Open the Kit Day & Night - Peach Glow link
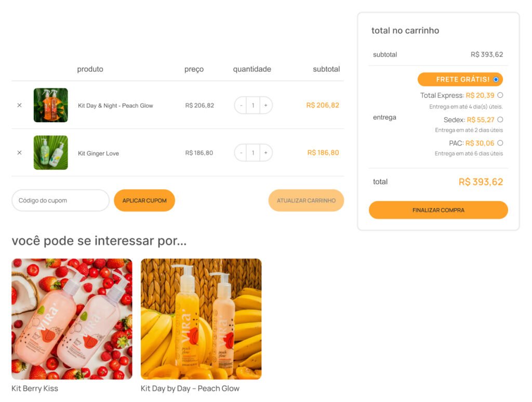Image resolution: width=532 pixels, height=402 pixels. pyautogui.click(x=115, y=106)
